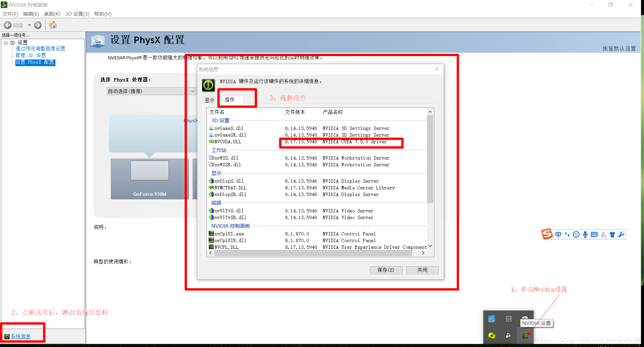Screen dimensions: 644x347
Task: Sort by the 文件名 column header
Action: coord(245,112)
